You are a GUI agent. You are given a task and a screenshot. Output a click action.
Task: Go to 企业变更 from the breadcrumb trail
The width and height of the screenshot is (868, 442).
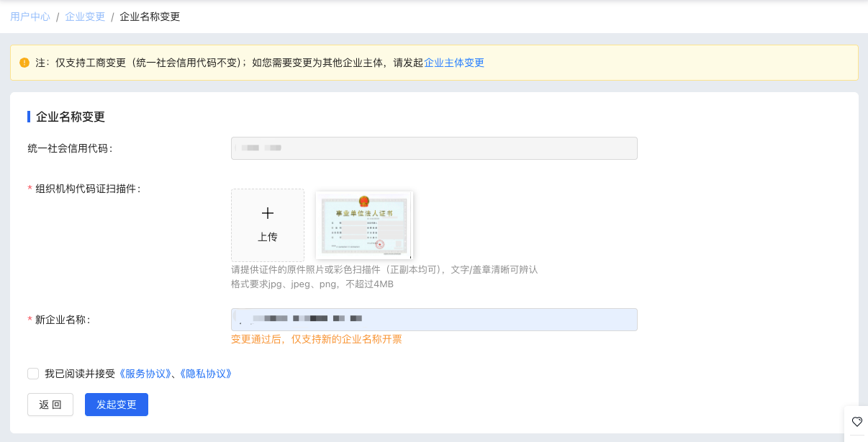(x=84, y=16)
